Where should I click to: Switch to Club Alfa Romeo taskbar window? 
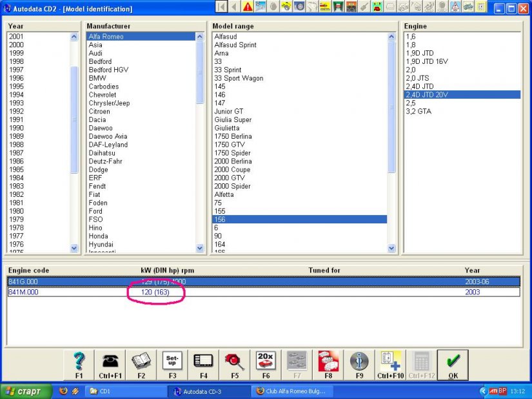[291, 391]
